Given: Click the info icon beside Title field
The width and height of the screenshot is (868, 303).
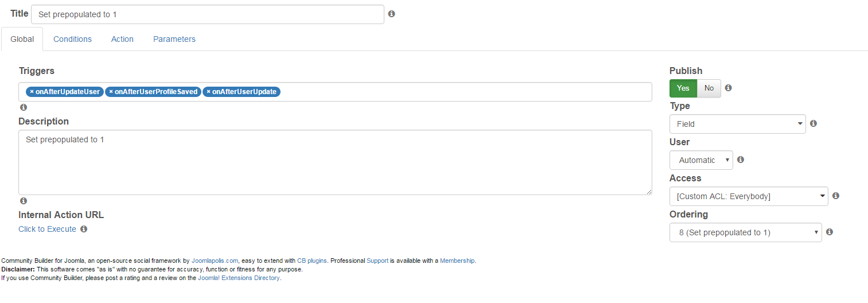Looking at the screenshot, I should (x=391, y=14).
